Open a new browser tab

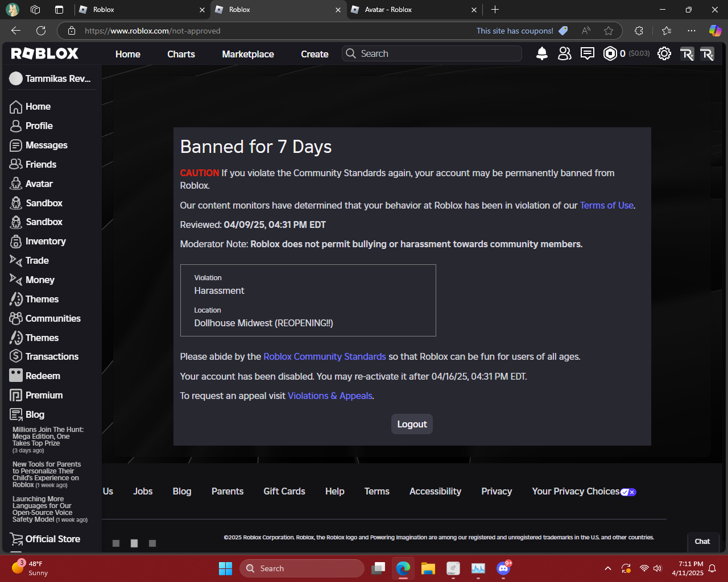pos(495,10)
